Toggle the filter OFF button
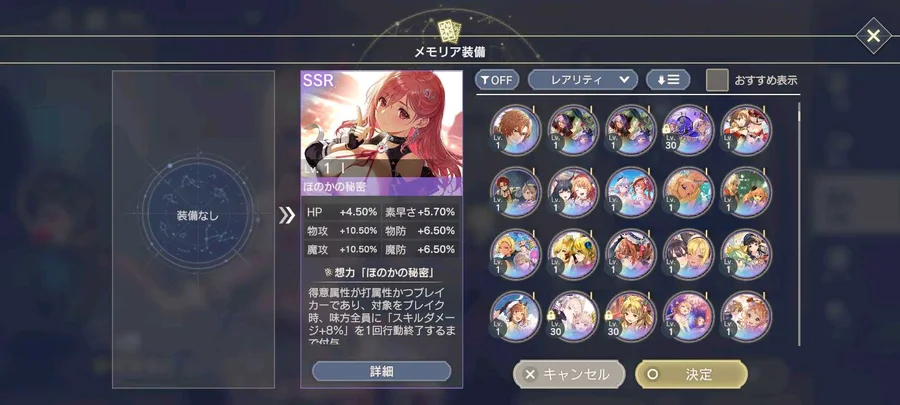Viewport: 900px width, 405px height. (496, 80)
